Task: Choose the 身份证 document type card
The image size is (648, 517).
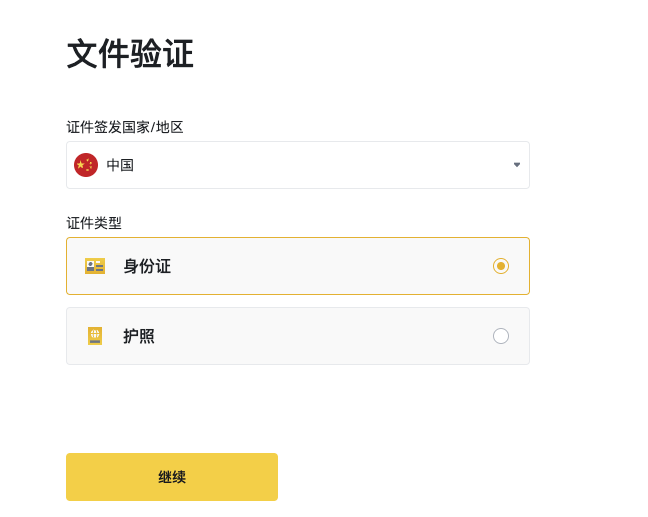Action: 298,266
